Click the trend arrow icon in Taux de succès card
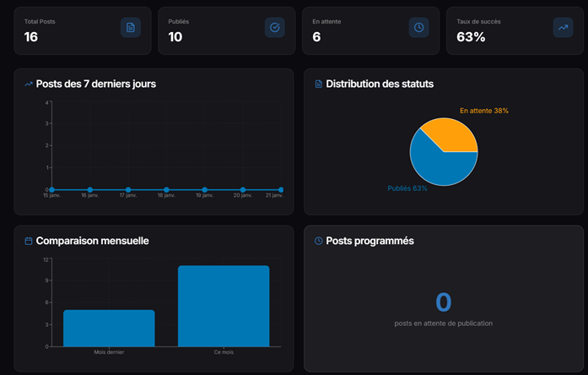Image resolution: width=588 pixels, height=375 pixels. pyautogui.click(x=563, y=27)
